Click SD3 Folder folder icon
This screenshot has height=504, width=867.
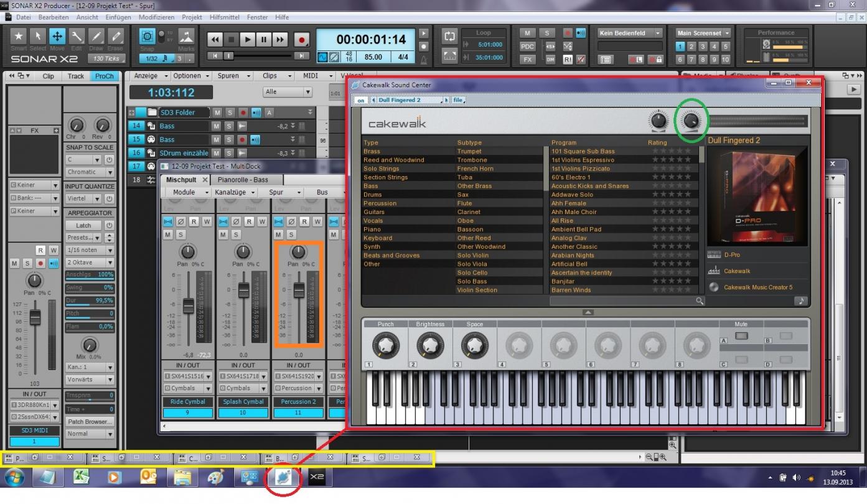pos(151,113)
